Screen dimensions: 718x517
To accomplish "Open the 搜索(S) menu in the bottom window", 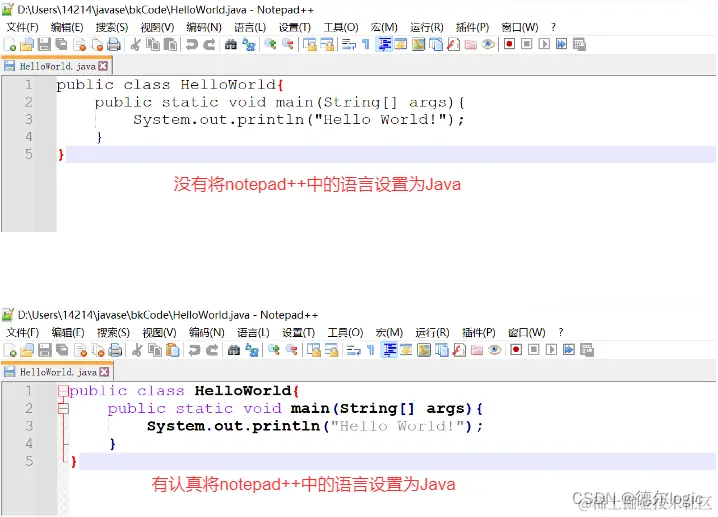I will click(x=113, y=332).
